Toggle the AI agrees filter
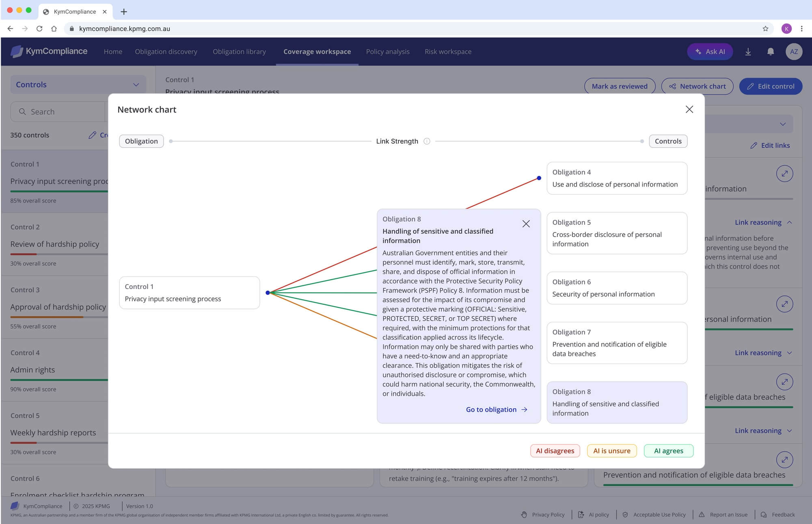This screenshot has height=524, width=812. [x=669, y=451]
